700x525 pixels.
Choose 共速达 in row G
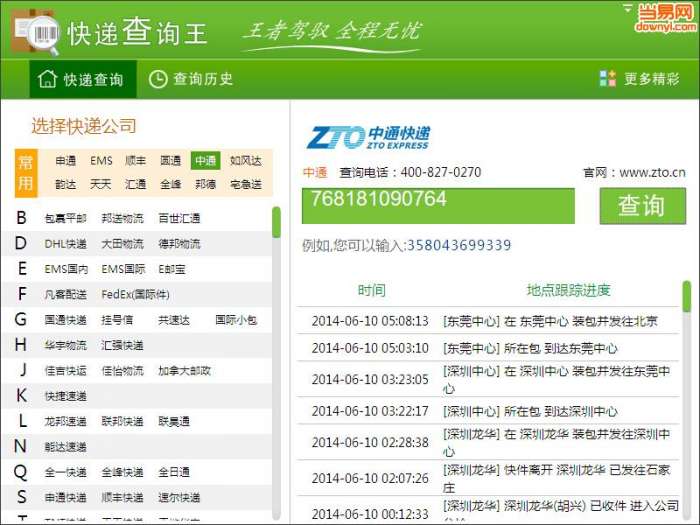(x=174, y=320)
